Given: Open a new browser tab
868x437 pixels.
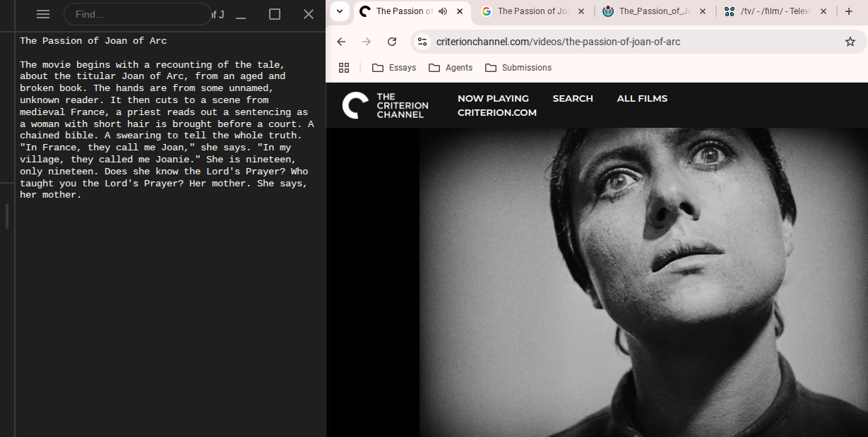Looking at the screenshot, I should click(x=849, y=11).
